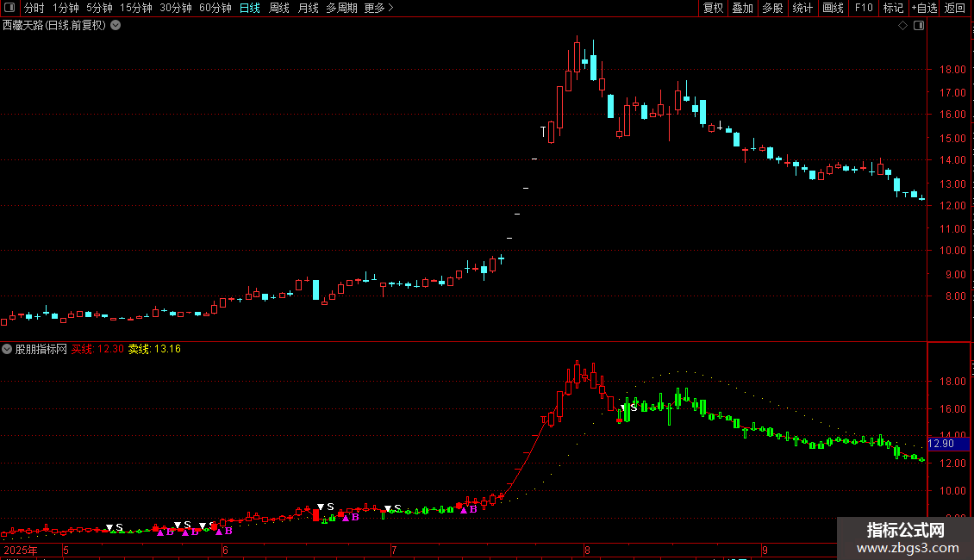Open 多股 multi-stock view
The image size is (974, 560).
(x=772, y=8)
